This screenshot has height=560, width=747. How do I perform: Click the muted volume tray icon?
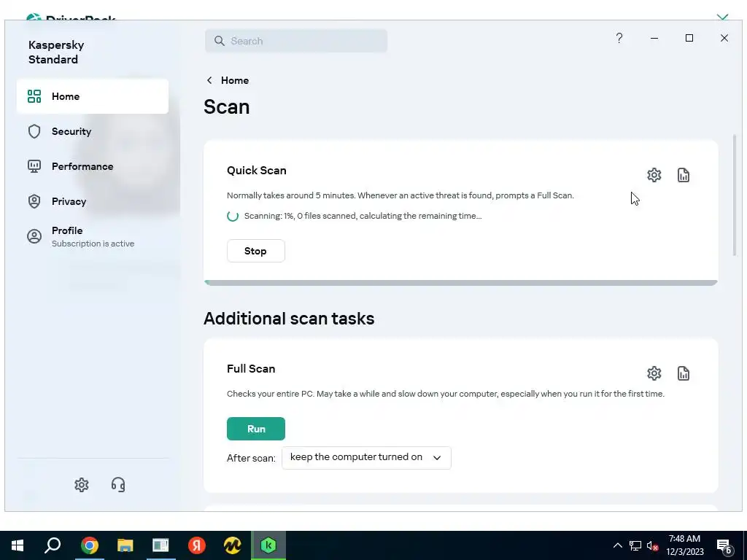point(653,545)
